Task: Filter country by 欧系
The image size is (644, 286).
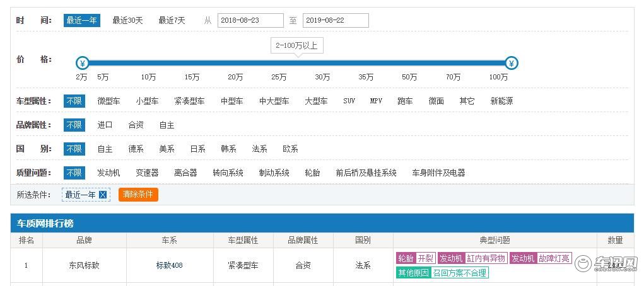Action: [290, 149]
